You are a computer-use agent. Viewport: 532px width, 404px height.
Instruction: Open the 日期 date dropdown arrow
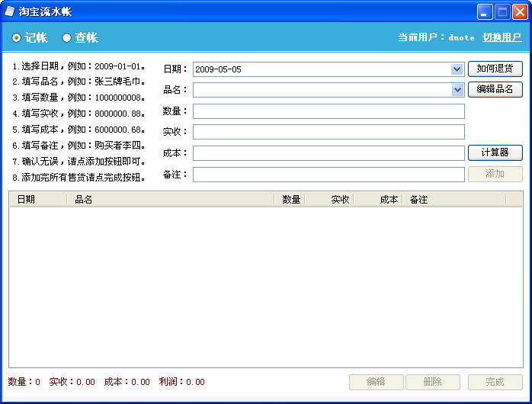coord(457,69)
